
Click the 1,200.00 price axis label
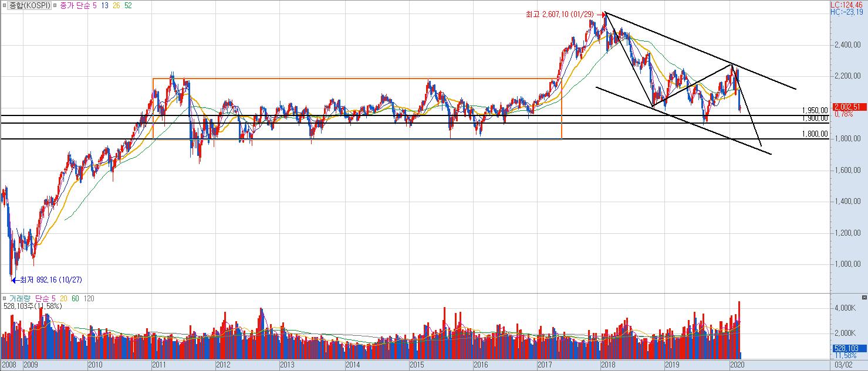pyautogui.click(x=848, y=233)
